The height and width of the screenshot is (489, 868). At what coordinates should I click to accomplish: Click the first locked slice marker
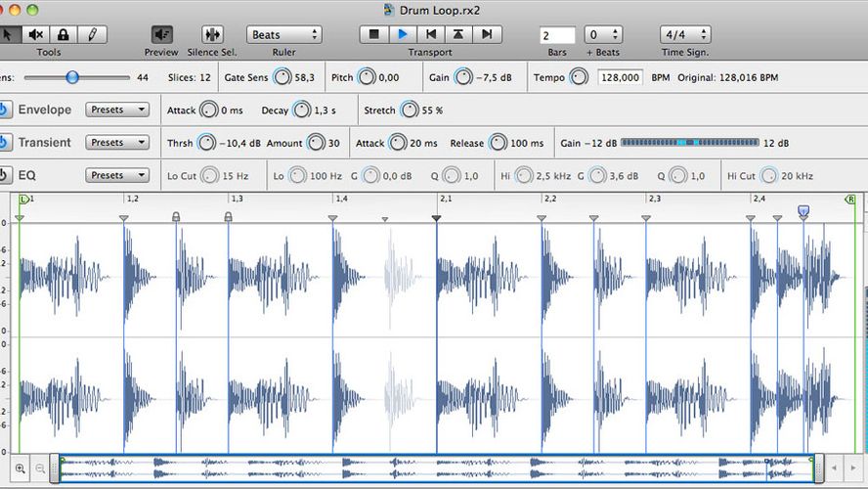[176, 216]
